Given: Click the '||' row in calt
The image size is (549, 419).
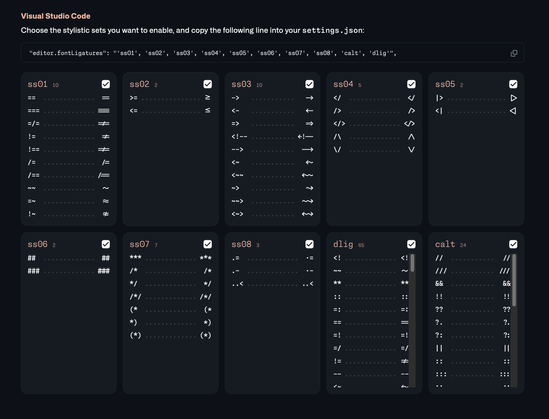Looking at the screenshot, I should 473,348.
